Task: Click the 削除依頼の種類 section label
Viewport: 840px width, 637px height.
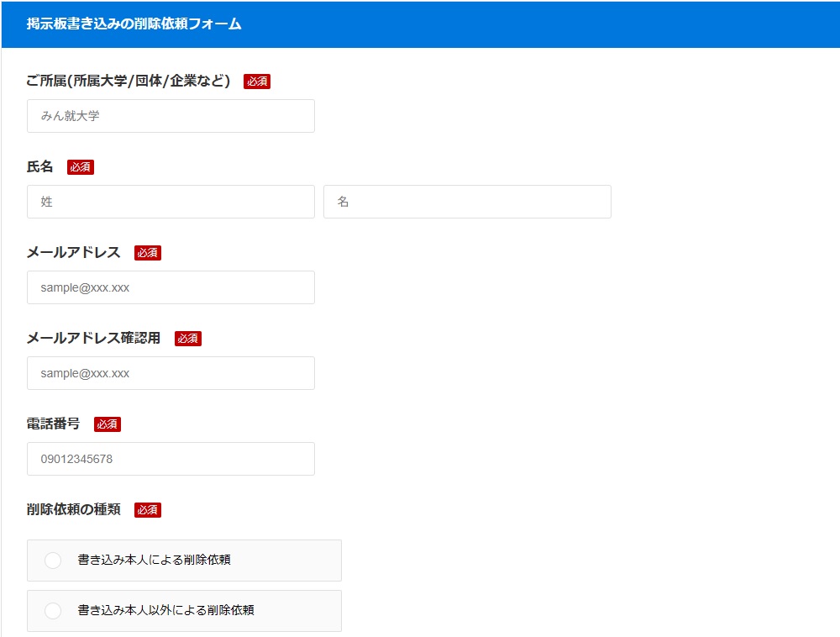Action: (x=73, y=509)
